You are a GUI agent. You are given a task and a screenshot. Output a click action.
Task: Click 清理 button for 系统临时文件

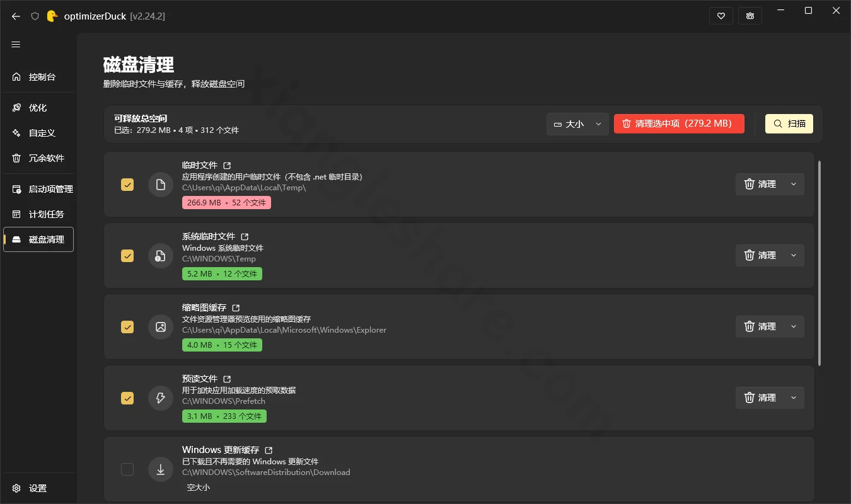pos(760,255)
